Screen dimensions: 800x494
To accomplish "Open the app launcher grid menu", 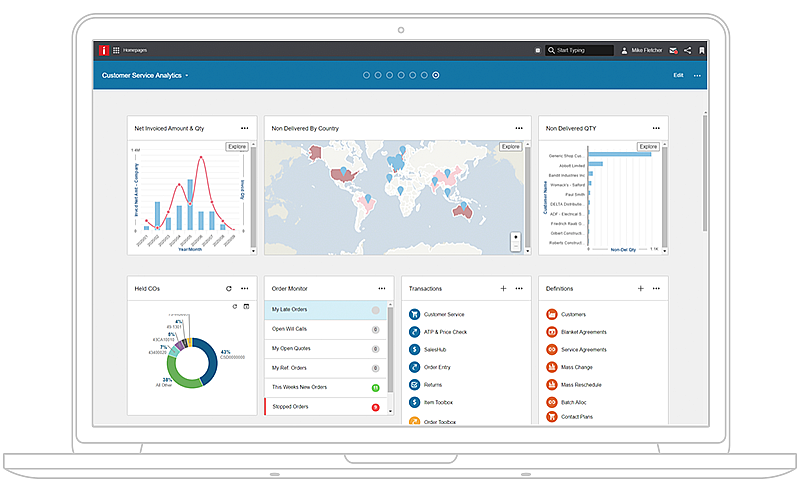I will 116,50.
